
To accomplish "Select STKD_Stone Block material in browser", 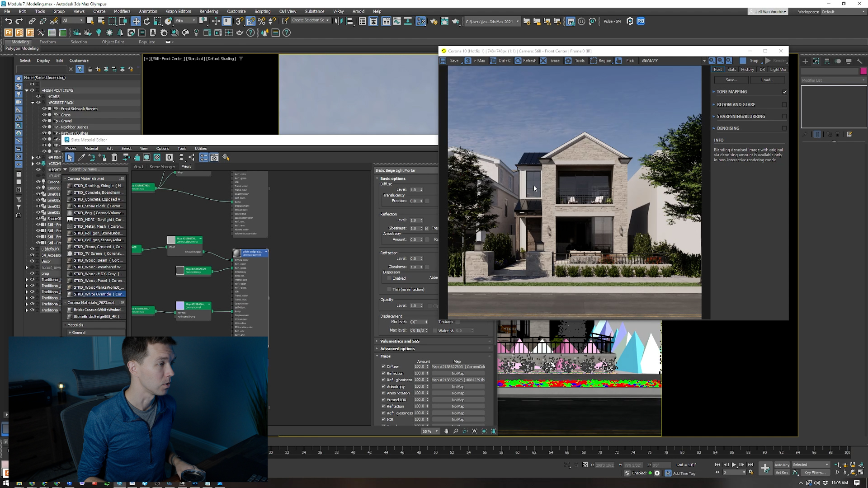I will (x=97, y=206).
